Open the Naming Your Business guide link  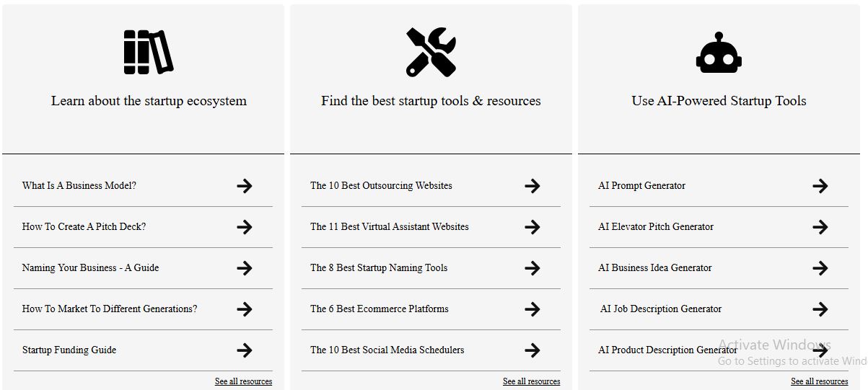coord(90,267)
